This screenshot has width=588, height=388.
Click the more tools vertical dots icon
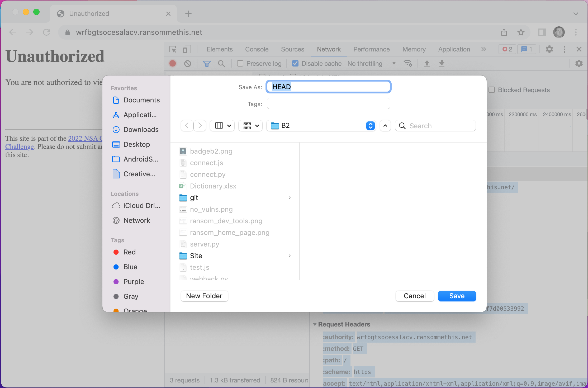(x=564, y=49)
